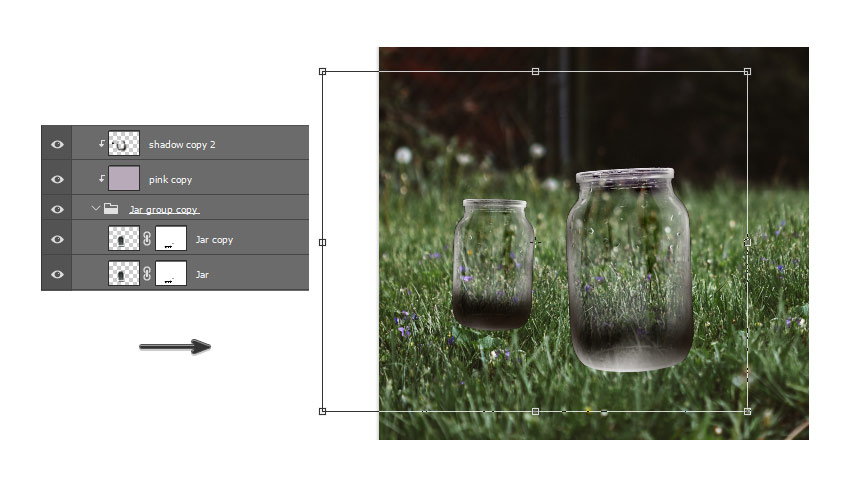Click the pink copy color thumbnail

pos(124,178)
